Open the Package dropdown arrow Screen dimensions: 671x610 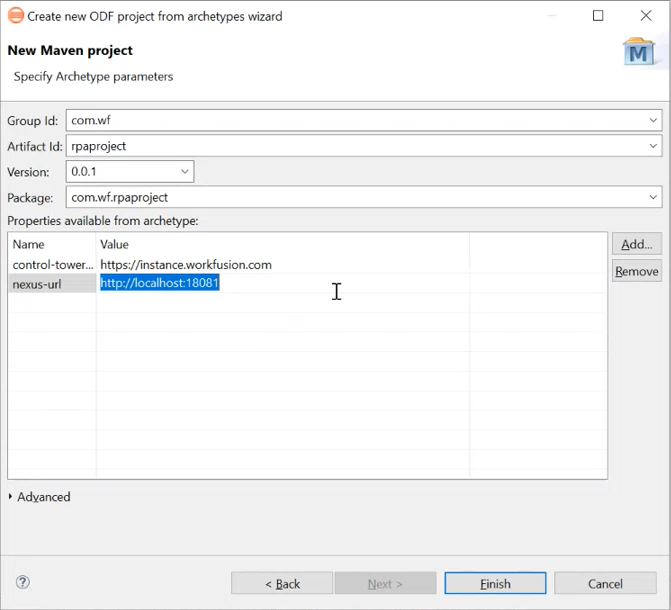pos(653,197)
